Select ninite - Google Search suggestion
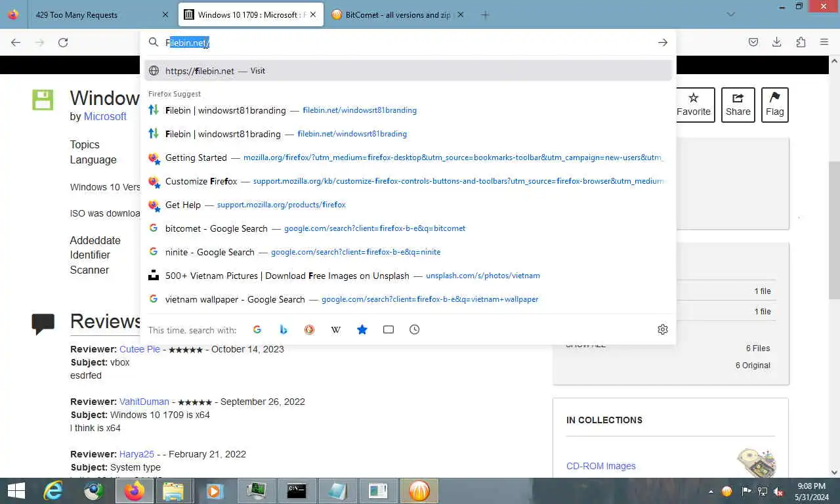 click(x=408, y=252)
